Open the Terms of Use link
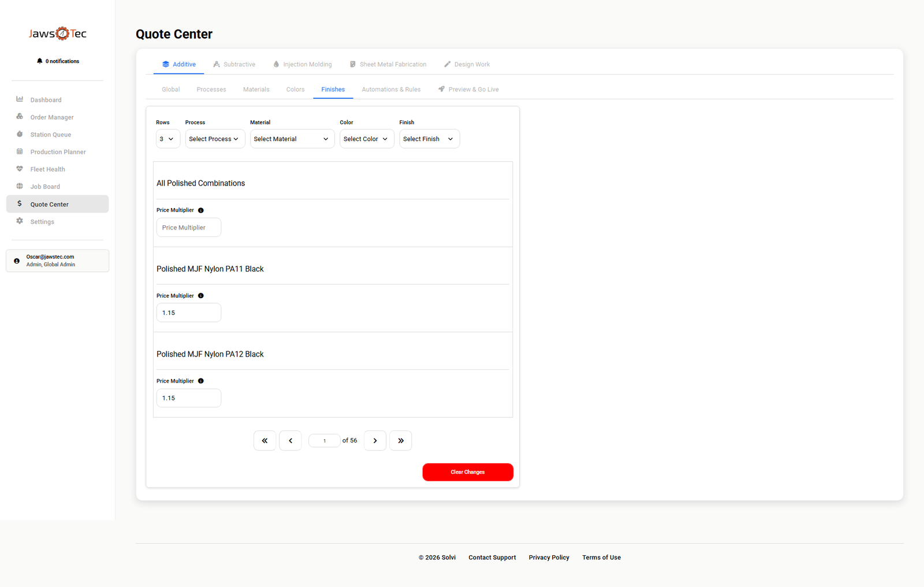The image size is (924, 587). (x=601, y=558)
